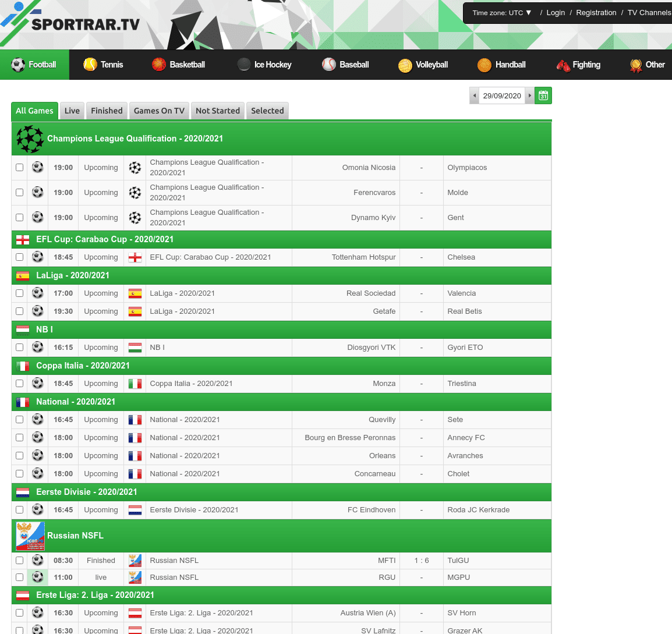672x634 pixels.
Task: Switch to the Finished tab
Action: click(x=107, y=111)
